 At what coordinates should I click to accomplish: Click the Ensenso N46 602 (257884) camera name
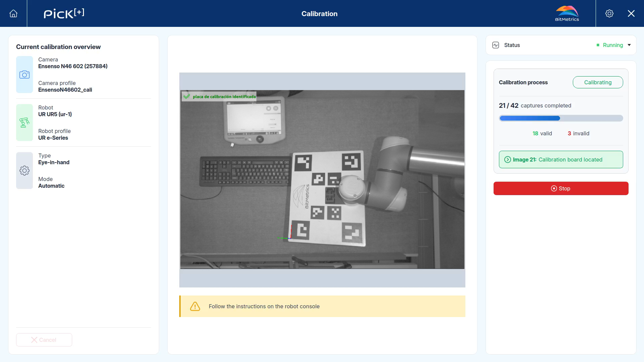(73, 66)
